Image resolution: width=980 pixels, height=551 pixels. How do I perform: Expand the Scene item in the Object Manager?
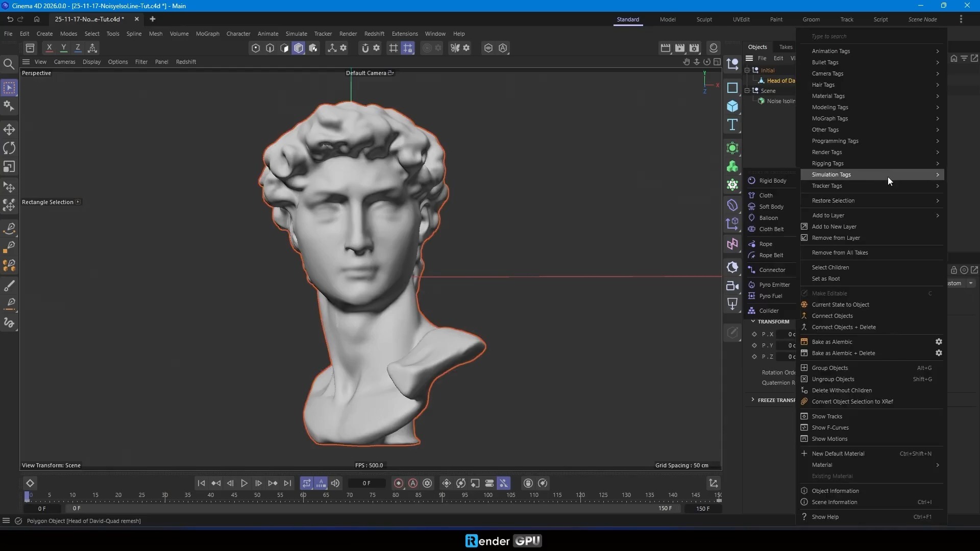click(747, 90)
